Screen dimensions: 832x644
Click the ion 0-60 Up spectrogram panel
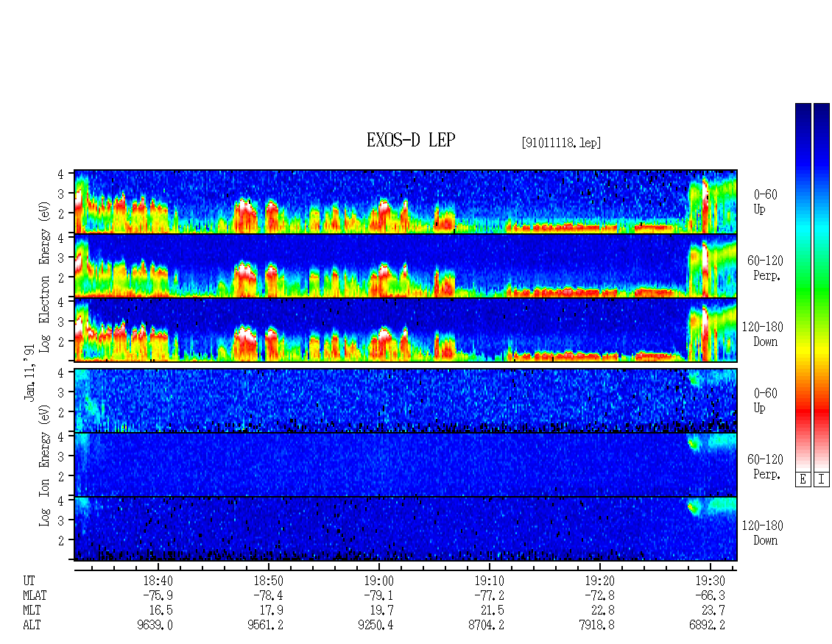(406, 400)
